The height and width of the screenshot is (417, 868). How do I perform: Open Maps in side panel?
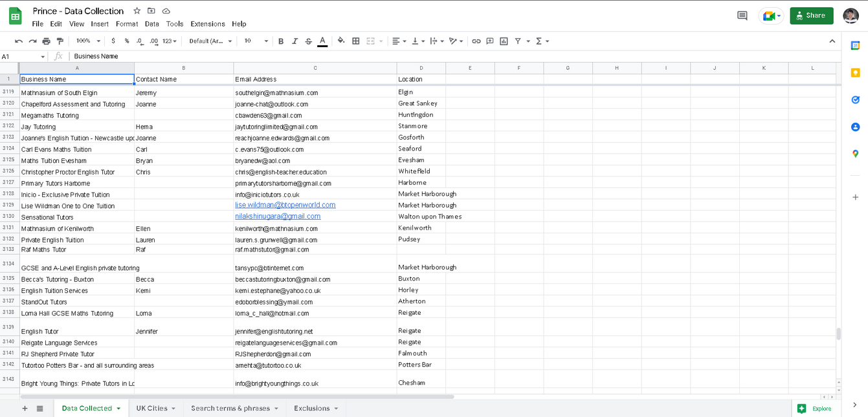[855, 154]
